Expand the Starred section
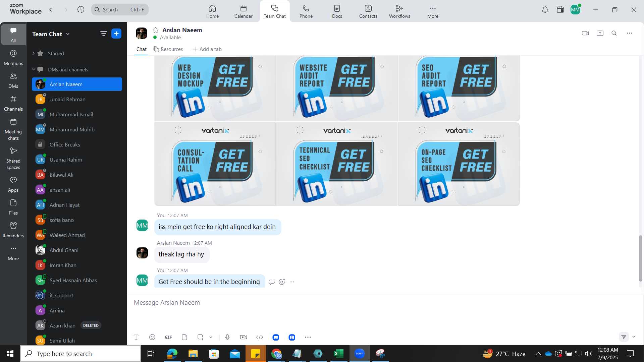Image resolution: width=644 pixels, height=362 pixels. [x=34, y=53]
